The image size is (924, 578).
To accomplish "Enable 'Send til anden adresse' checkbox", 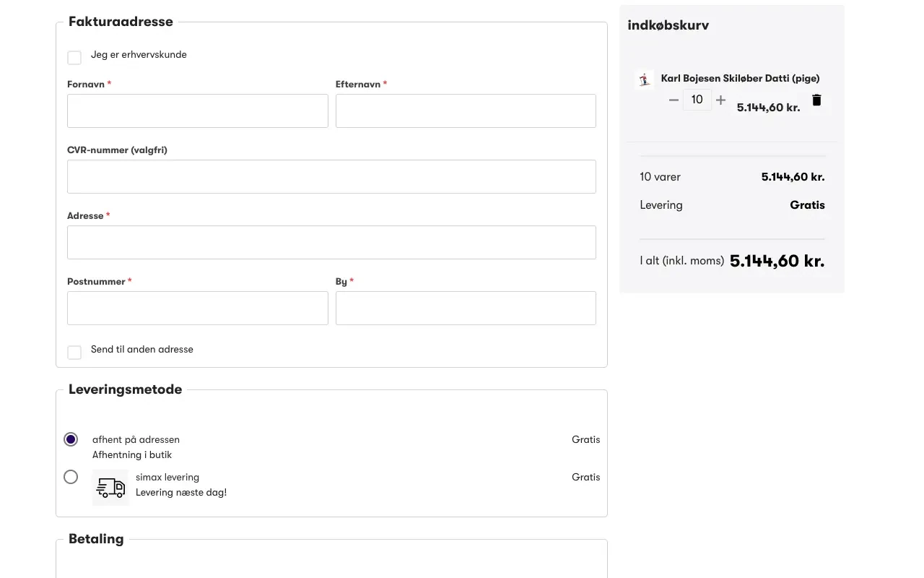I will 74,353.
